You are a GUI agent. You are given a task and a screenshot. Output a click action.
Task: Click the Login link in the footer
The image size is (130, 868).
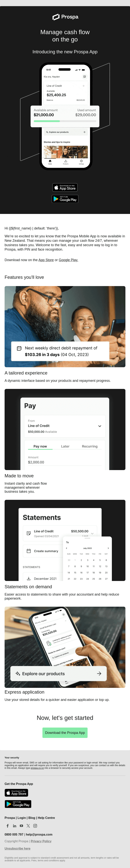(x=22, y=818)
